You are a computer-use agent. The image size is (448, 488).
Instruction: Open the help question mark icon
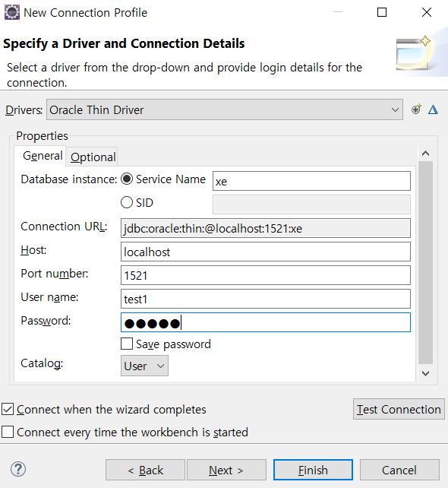coord(18,469)
